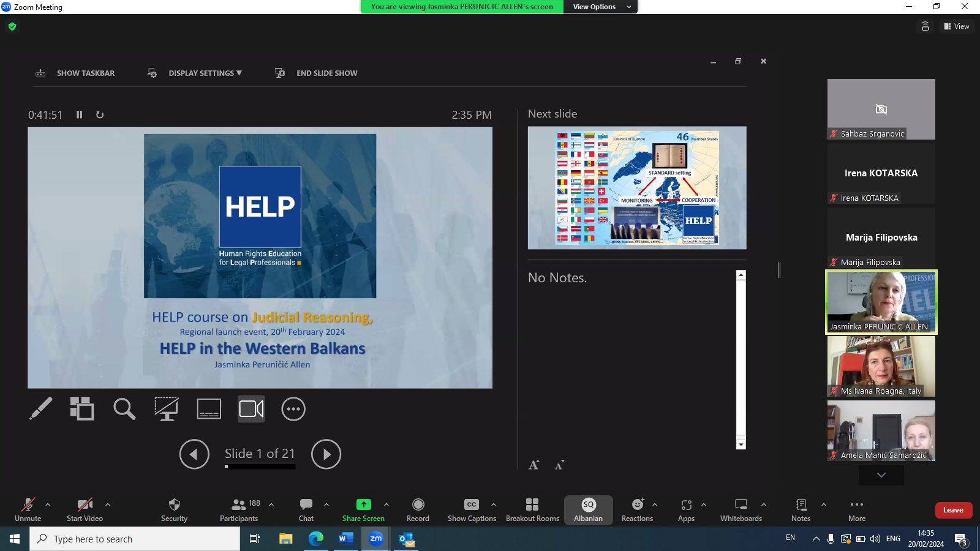Select Jasminka PERUNICIC ALLEN video tile

tap(881, 302)
